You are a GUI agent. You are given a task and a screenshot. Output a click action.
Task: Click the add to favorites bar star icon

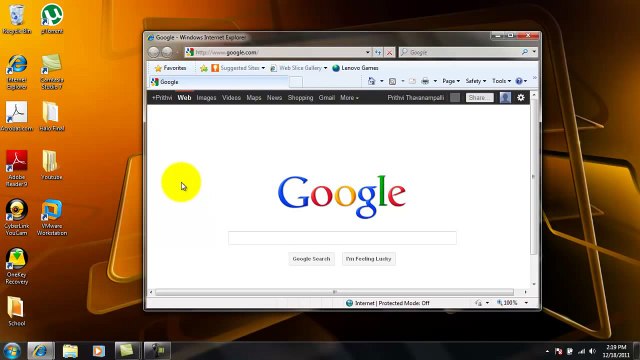(204, 68)
